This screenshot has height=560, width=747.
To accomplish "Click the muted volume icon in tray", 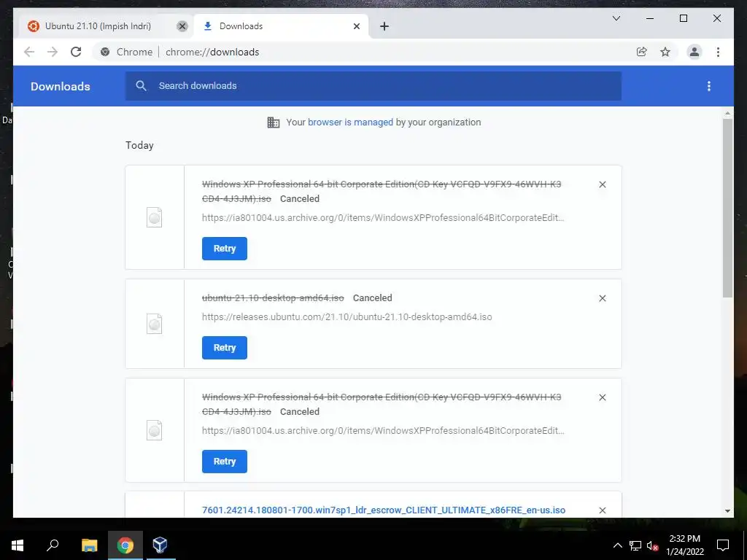I will click(652, 545).
